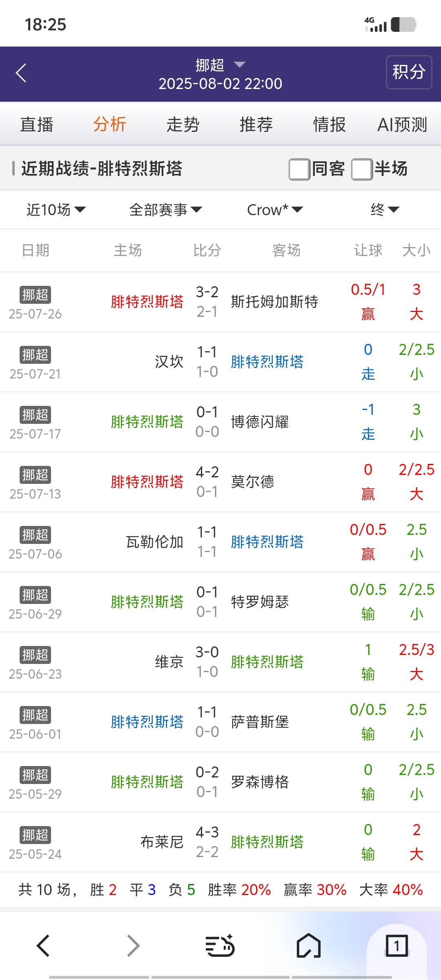
Task: Open the browser menu icon
Action: [x=220, y=946]
